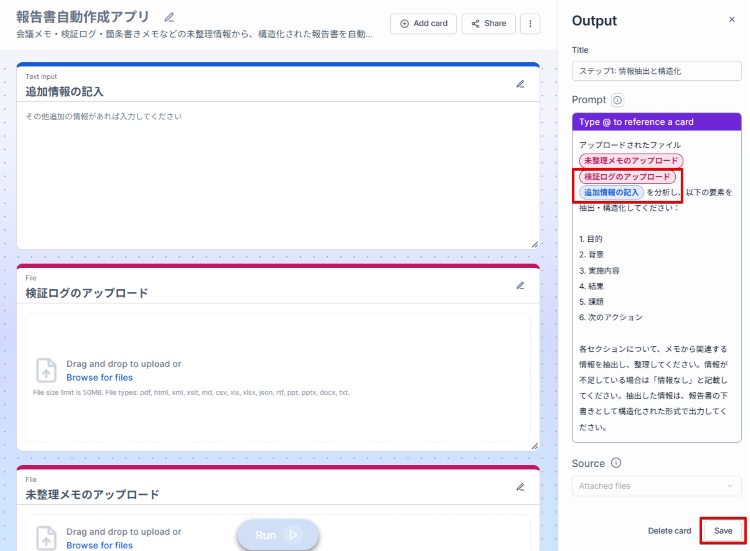
Task: Edit the 未整理メモのアップロード card title
Action: pos(520,487)
